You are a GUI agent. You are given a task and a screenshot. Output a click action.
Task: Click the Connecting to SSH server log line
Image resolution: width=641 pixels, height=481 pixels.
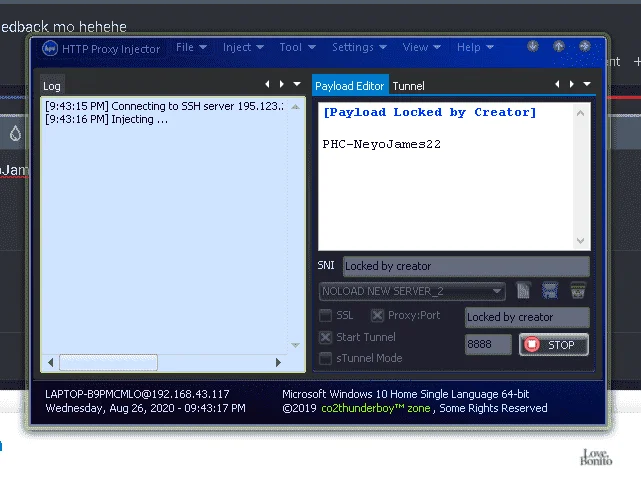(x=164, y=106)
